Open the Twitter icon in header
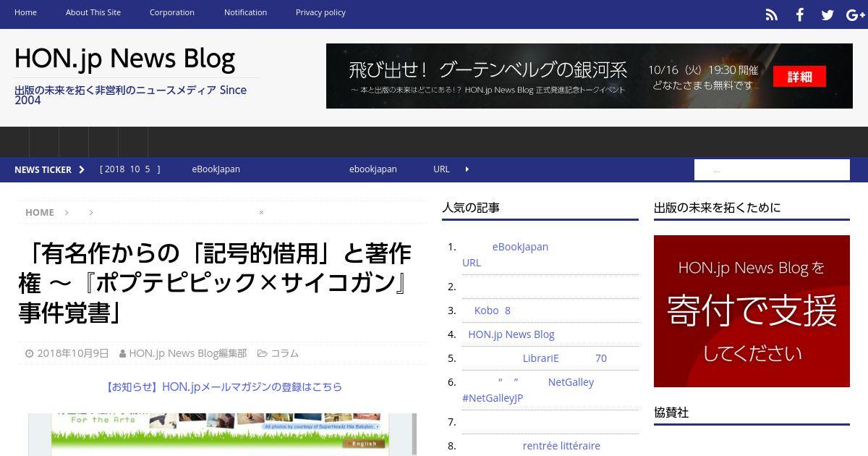The image size is (868, 456). [x=827, y=14]
